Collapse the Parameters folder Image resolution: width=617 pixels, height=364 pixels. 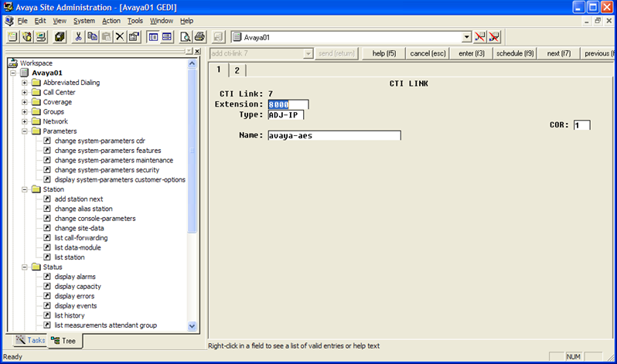point(25,131)
